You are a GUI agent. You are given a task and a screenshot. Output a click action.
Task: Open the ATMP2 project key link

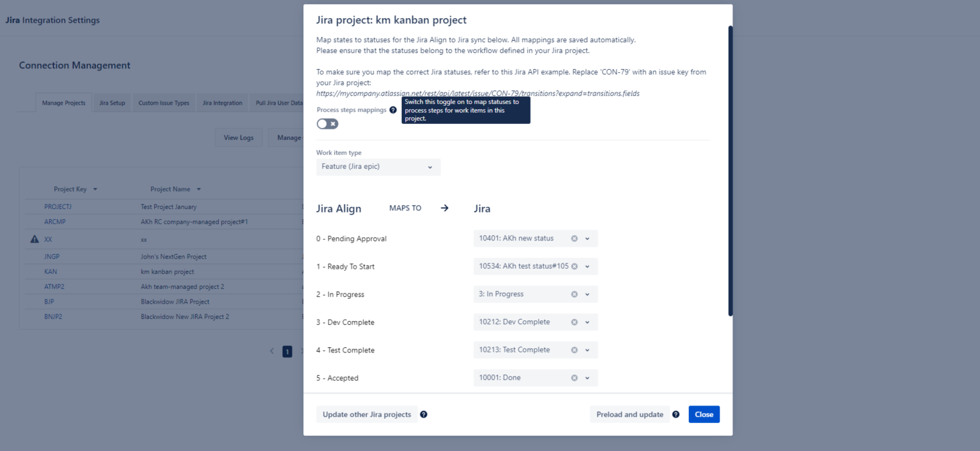click(x=54, y=287)
